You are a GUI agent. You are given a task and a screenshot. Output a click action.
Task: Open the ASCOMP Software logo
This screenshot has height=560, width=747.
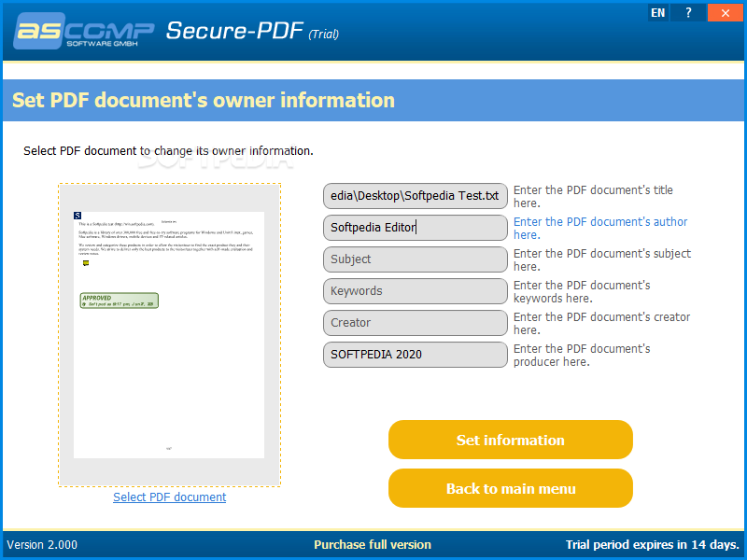point(83,31)
